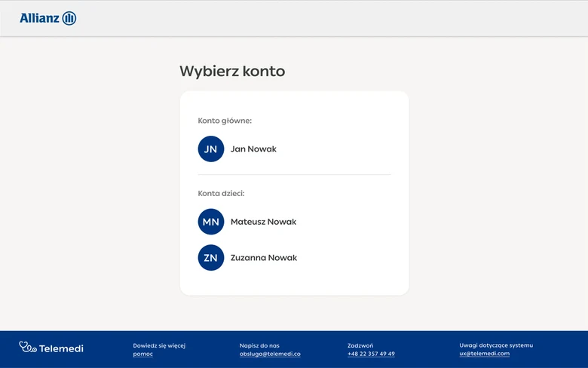
Task: Click the Dowiedz się więcej footer text
Action: [x=159, y=345]
